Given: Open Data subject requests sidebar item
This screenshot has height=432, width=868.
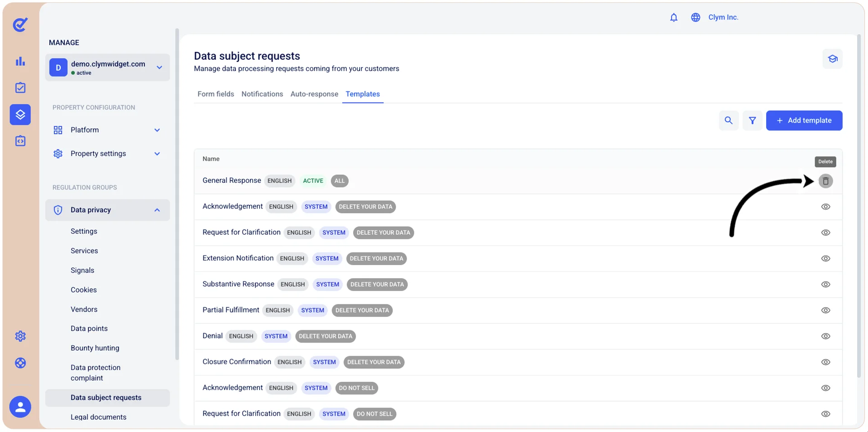Looking at the screenshot, I should click(107, 398).
